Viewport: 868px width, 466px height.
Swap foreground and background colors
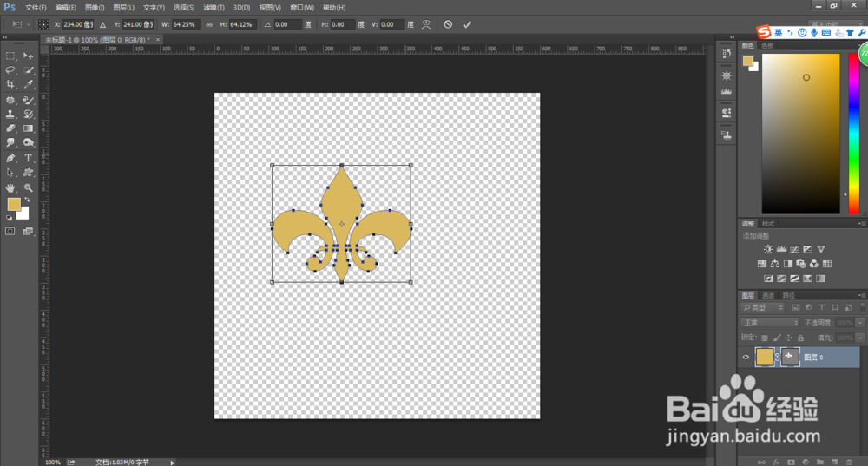[27, 200]
